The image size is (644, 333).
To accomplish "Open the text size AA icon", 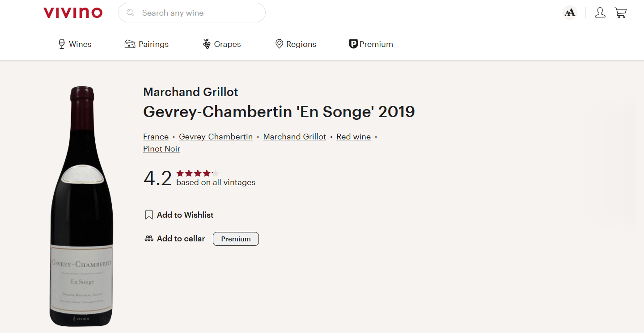I will point(570,13).
